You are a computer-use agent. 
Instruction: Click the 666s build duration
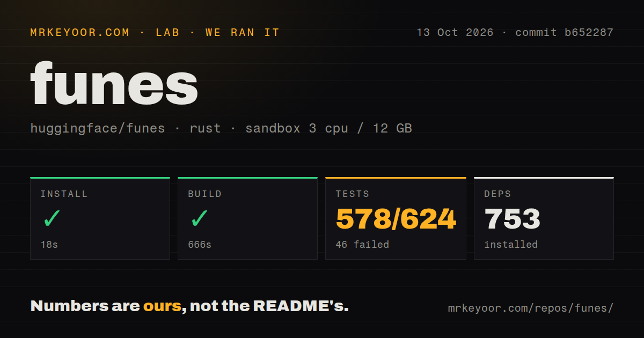[x=200, y=245]
